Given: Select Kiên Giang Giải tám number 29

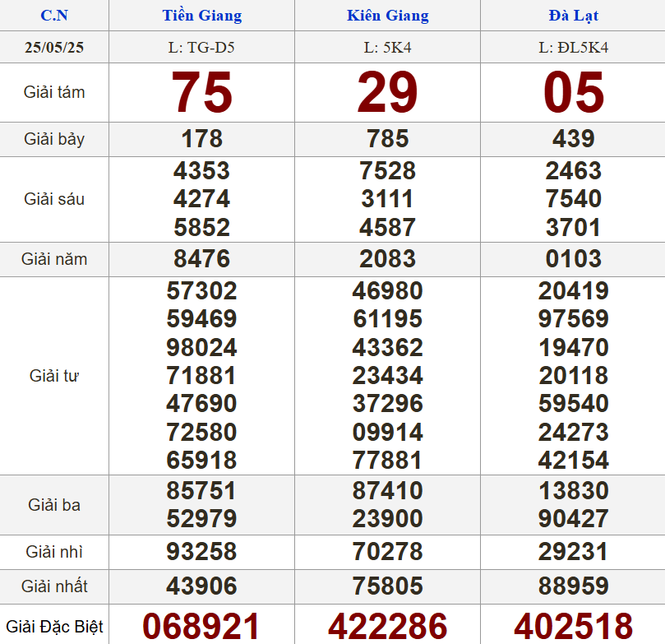Looking at the screenshot, I should coord(387,92).
